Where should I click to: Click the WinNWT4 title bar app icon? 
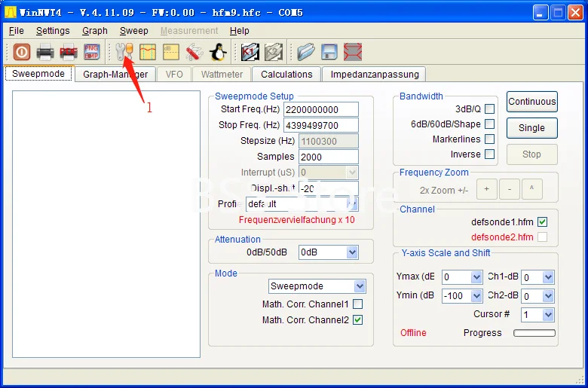tap(10, 12)
